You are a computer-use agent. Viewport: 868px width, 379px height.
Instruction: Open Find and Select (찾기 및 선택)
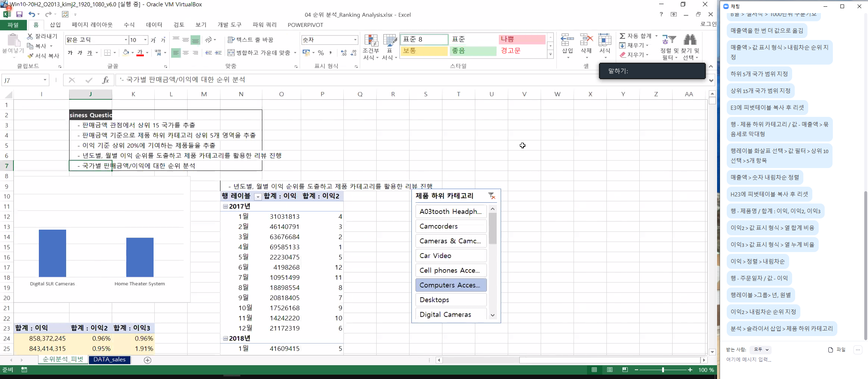click(690, 47)
